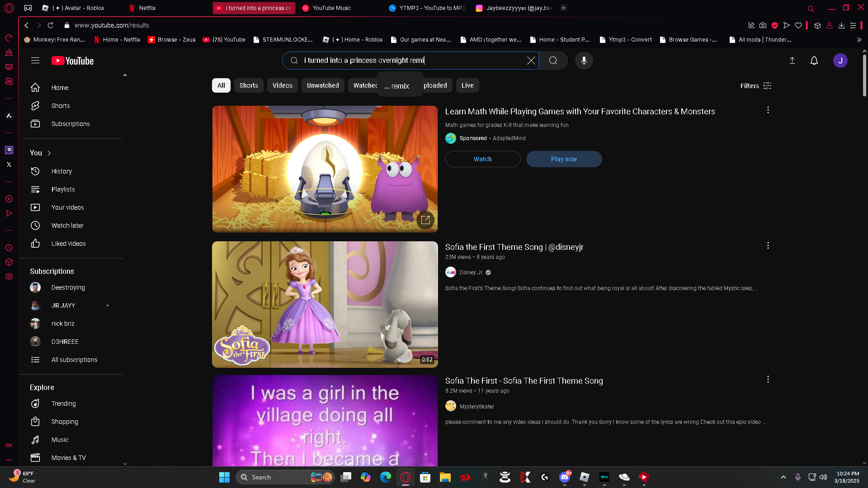868x488 pixels.
Task: Show hidden system tray icons
Action: pyautogui.click(x=783, y=477)
